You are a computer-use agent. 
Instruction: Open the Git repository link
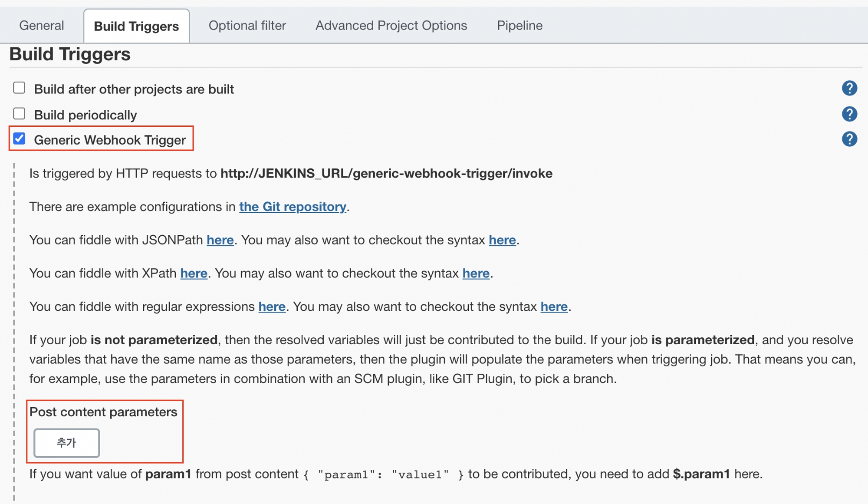pyautogui.click(x=293, y=207)
